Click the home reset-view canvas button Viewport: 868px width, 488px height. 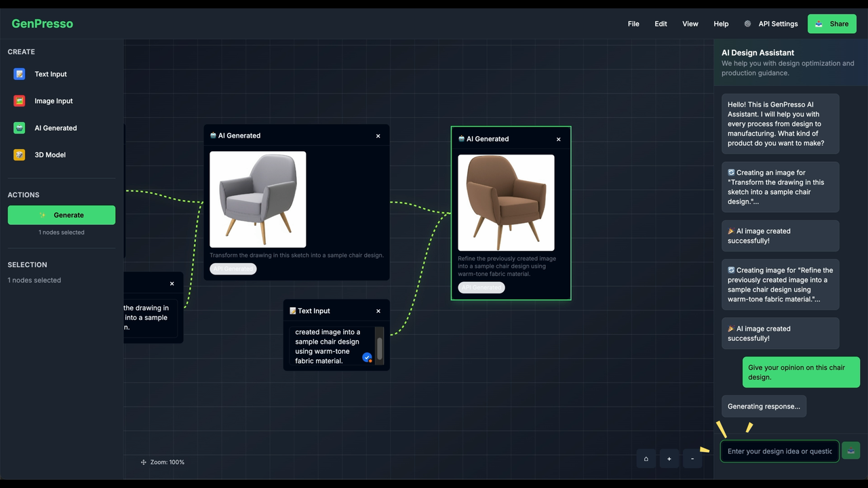click(x=646, y=459)
